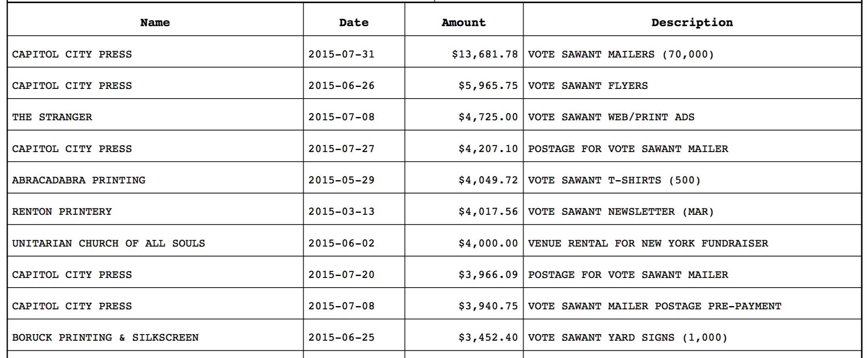
Task: Click VOTE SAWANT WEB/PRINT ADS description
Action: pyautogui.click(x=611, y=117)
